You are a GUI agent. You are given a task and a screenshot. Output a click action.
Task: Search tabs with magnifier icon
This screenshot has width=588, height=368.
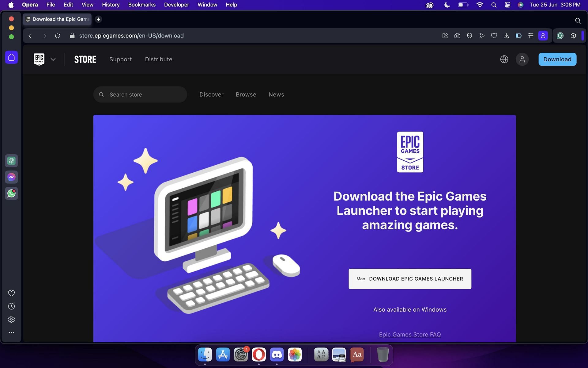pyautogui.click(x=578, y=21)
